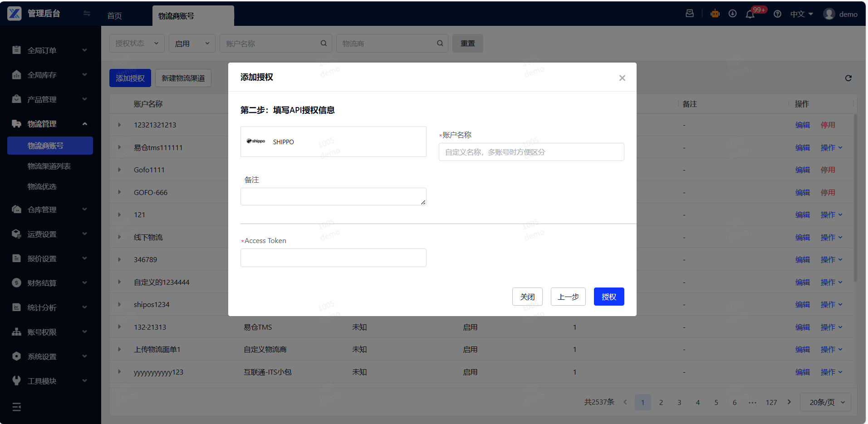Open the orange robot assistant icon

715,14
